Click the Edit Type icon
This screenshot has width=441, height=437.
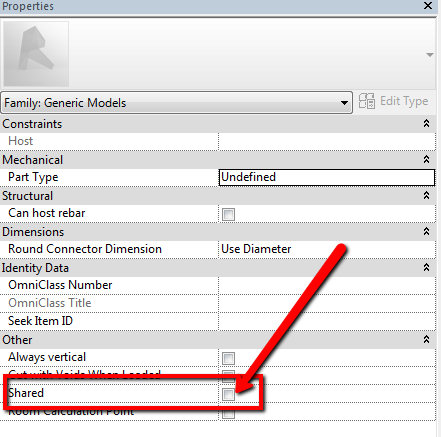tap(366, 101)
